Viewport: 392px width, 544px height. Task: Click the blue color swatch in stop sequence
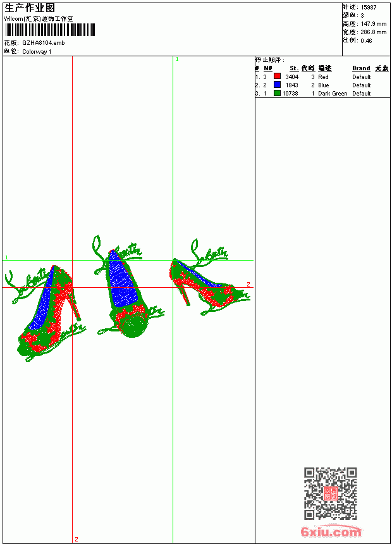tap(277, 84)
